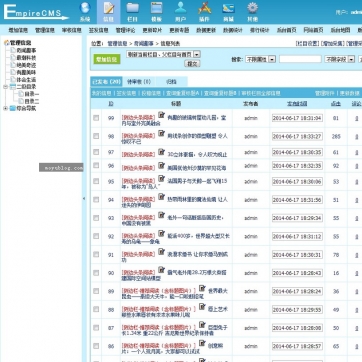Screen dimensions: 362x362
Task: Click the 查询重复标题A link
Action: [x=183, y=93]
